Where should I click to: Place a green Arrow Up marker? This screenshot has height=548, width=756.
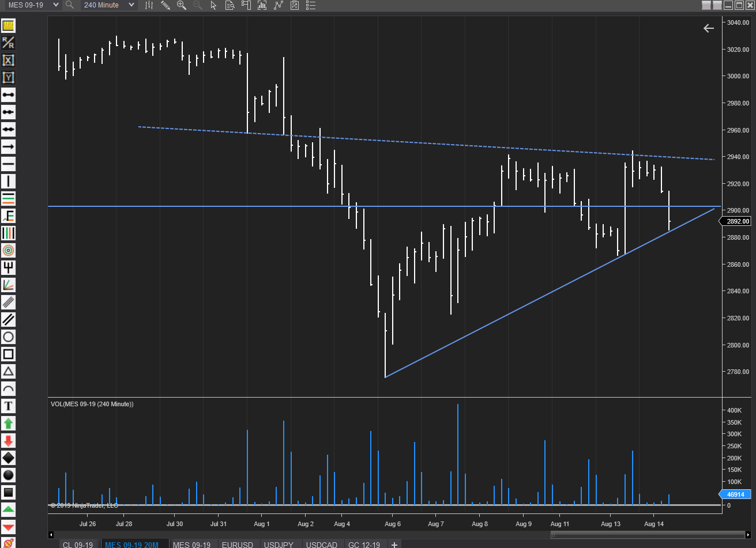(8, 423)
